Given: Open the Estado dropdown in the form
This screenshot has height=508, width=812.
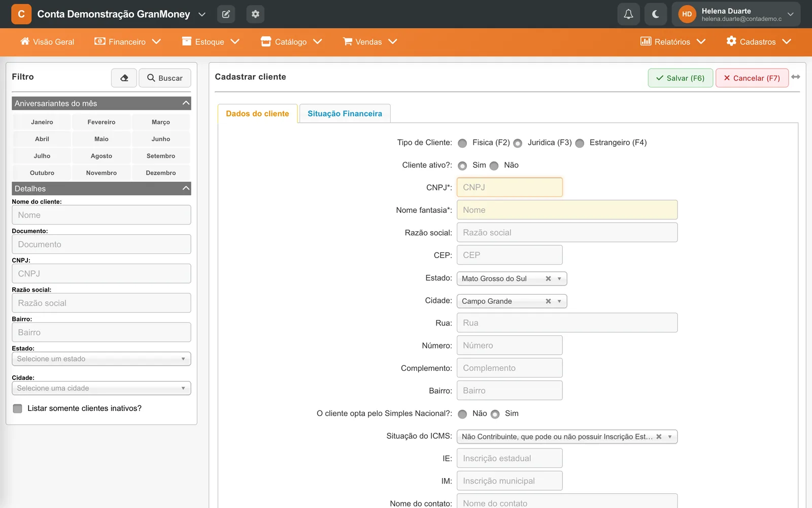Looking at the screenshot, I should (x=512, y=278).
